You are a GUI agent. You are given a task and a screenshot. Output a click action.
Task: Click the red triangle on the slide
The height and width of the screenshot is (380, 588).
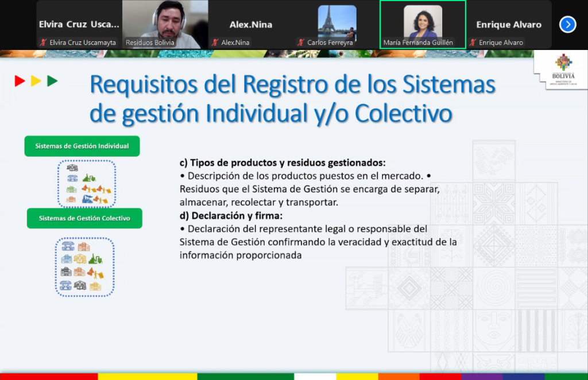pyautogui.click(x=20, y=81)
